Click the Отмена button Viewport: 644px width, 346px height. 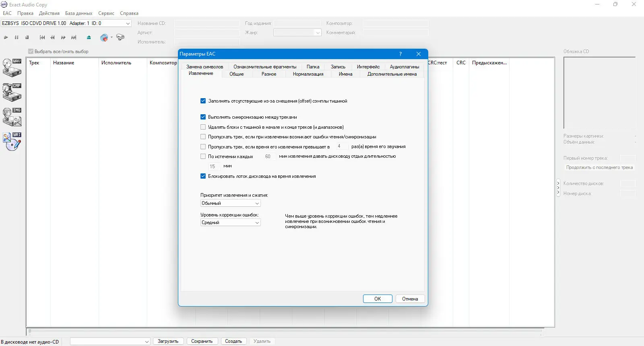coord(410,299)
